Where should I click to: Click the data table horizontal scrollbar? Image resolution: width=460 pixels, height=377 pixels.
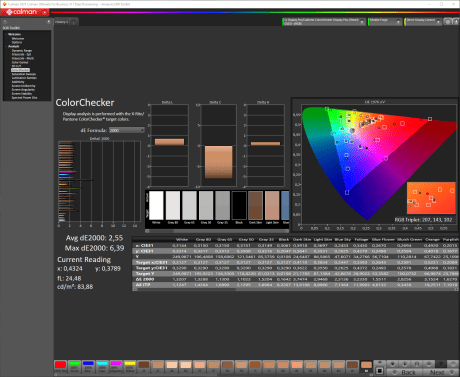295,289
